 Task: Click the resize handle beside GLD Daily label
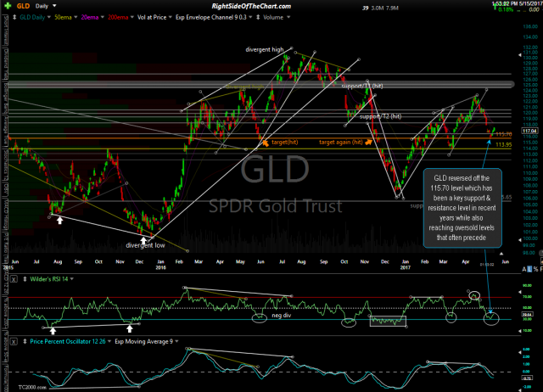(x=14, y=17)
